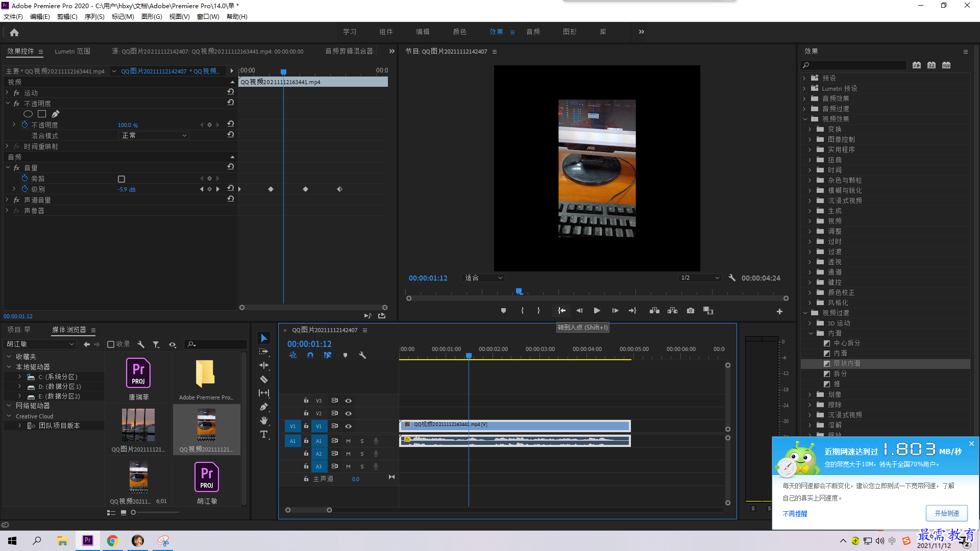Click the Effects search field

(x=853, y=65)
